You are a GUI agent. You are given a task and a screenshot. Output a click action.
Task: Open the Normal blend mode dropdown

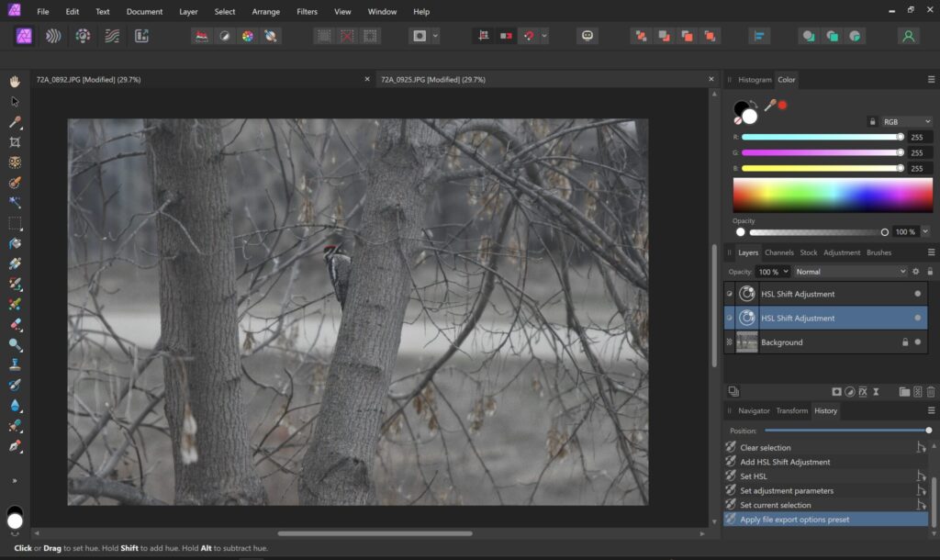(x=850, y=272)
